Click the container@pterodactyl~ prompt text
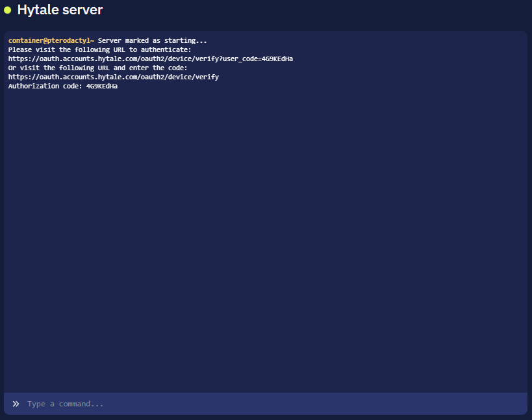Viewport: 532px width, 420px height. click(x=51, y=40)
